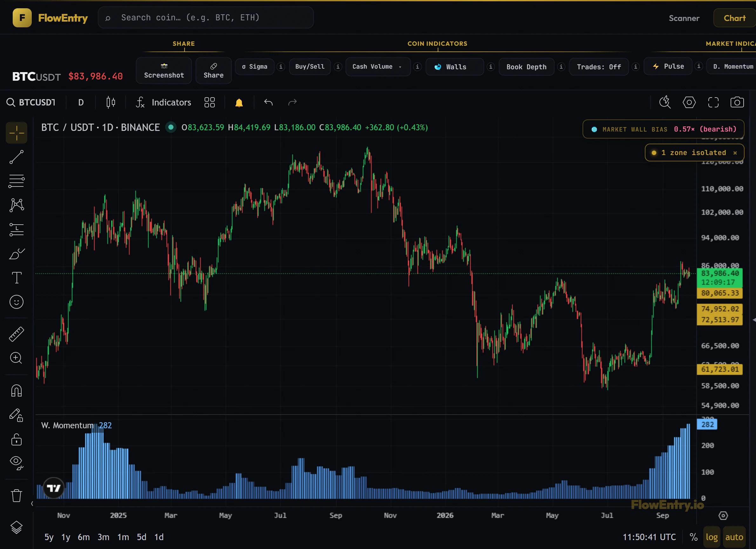
Task: Open the forecasting and position tool
Action: (x=16, y=230)
